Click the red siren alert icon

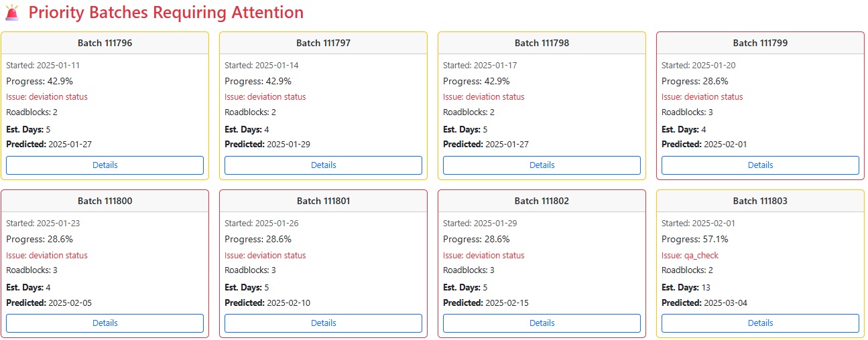(x=12, y=13)
